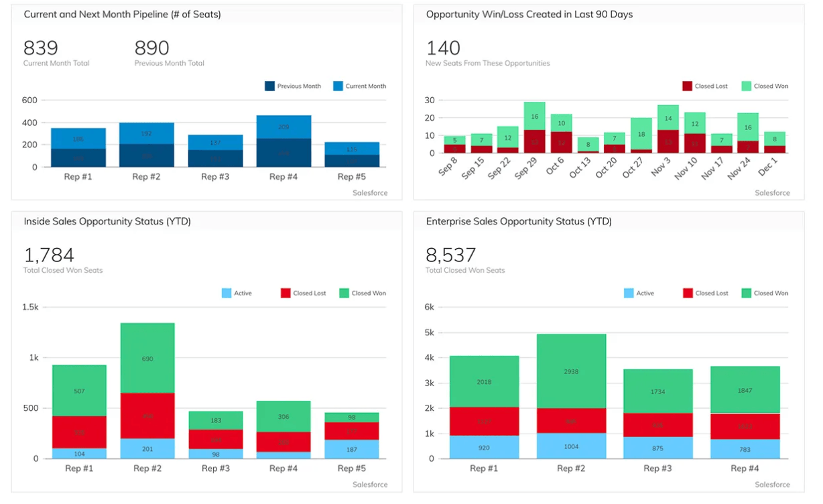The image size is (823, 504).
Task: Select the 140 New Seats value
Action: (x=443, y=48)
